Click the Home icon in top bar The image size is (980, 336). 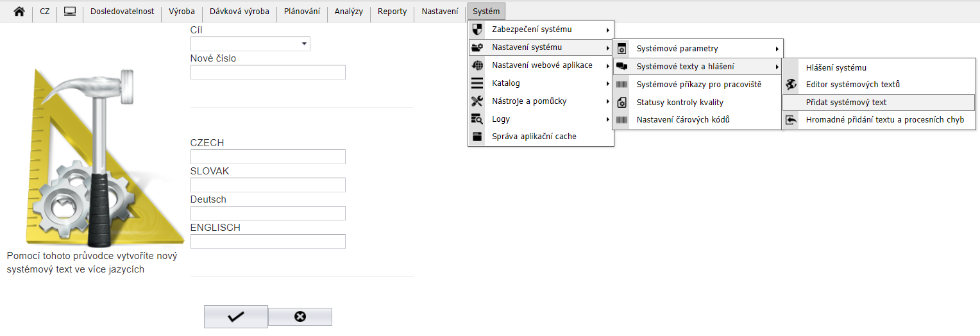tap(19, 12)
